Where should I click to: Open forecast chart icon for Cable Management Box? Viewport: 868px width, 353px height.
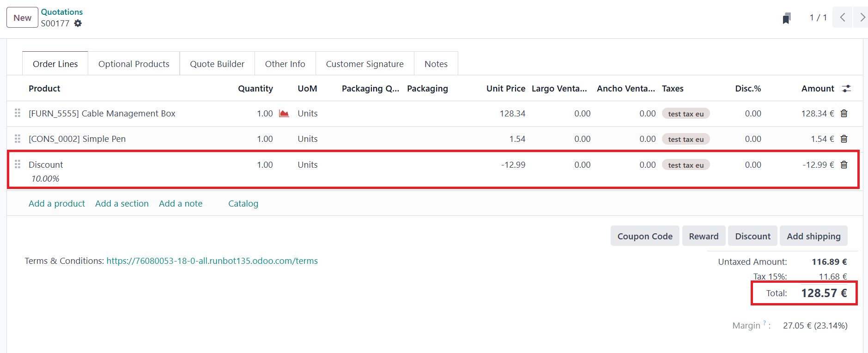pos(284,114)
